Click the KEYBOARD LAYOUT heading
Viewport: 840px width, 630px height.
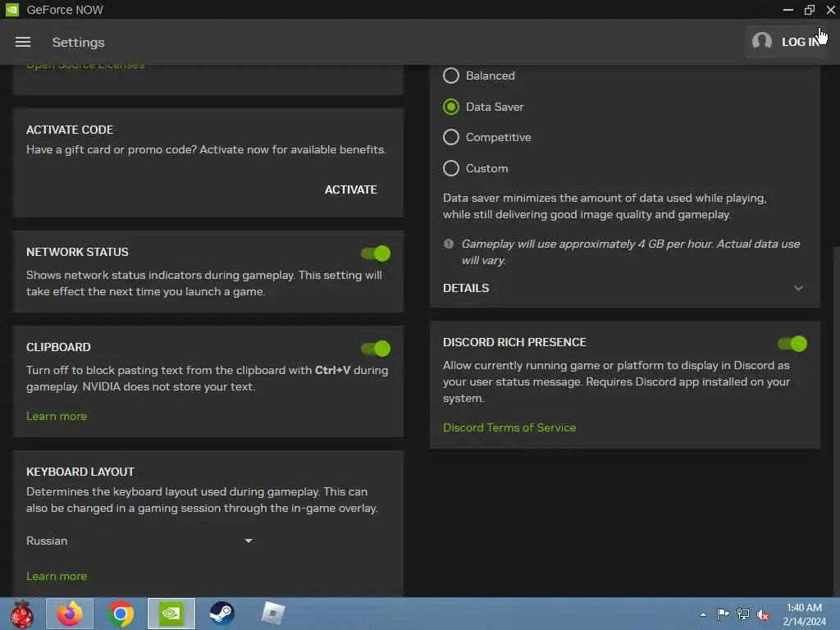(80, 472)
